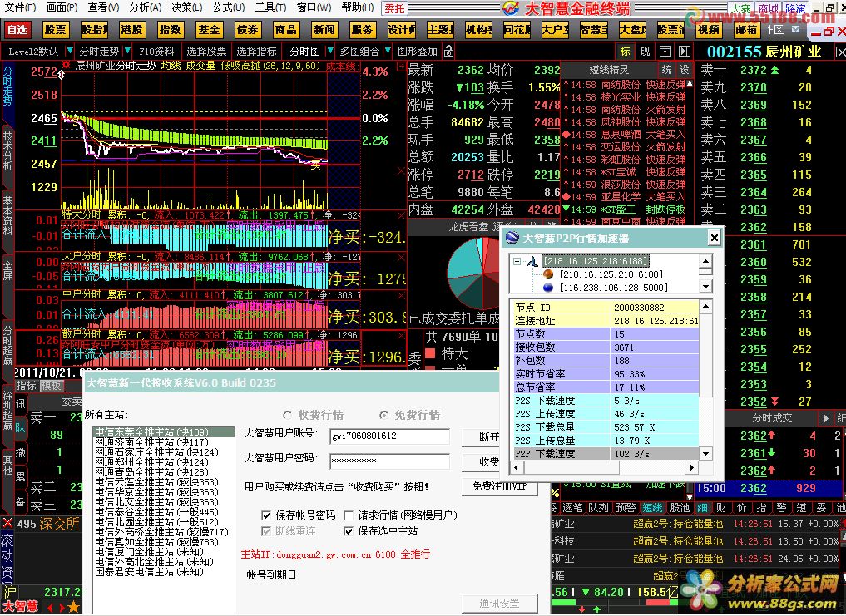Toggle the 断线重连 checkbox
Screen dimensions: 846x616
coord(265,531)
